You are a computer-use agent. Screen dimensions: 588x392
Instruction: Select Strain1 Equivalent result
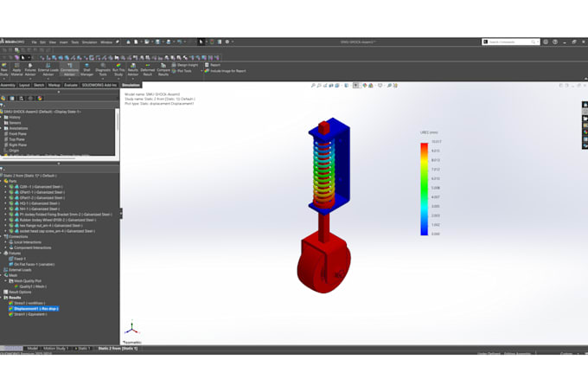tap(29, 314)
